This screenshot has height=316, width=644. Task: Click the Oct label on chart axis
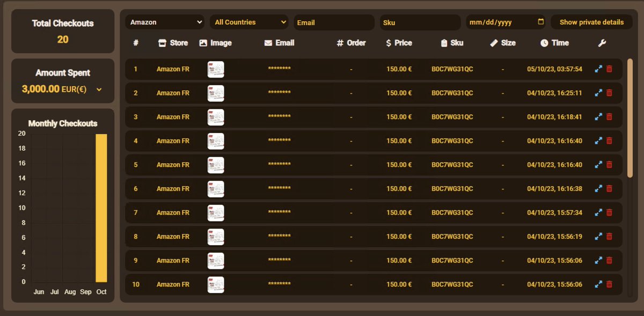(101, 292)
